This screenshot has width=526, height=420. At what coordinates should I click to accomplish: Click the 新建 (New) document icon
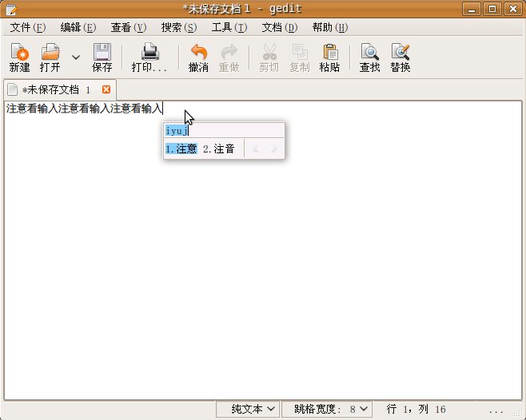point(19,53)
